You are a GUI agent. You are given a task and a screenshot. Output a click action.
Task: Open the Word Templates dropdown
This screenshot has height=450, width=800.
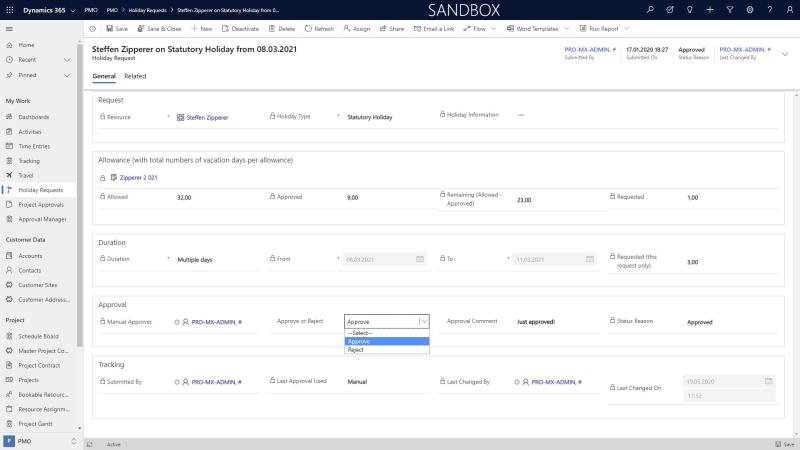tap(532, 29)
